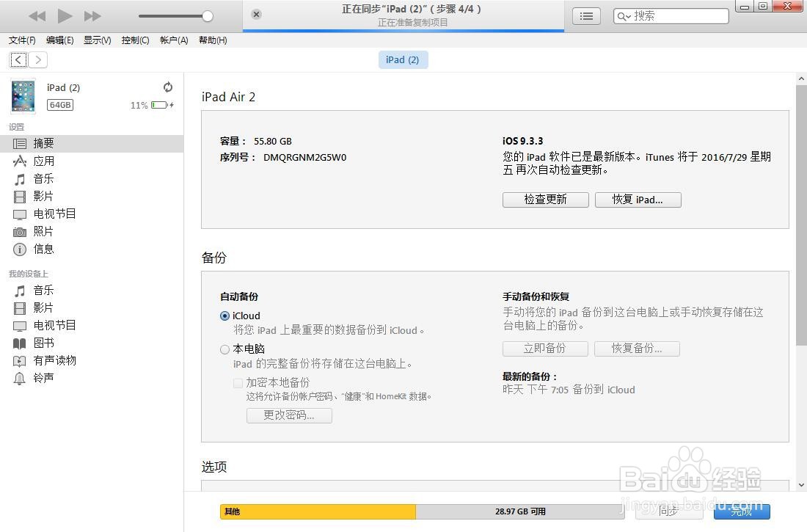Click the battery charging indicator icon
The image size is (807, 532).
pos(162,105)
